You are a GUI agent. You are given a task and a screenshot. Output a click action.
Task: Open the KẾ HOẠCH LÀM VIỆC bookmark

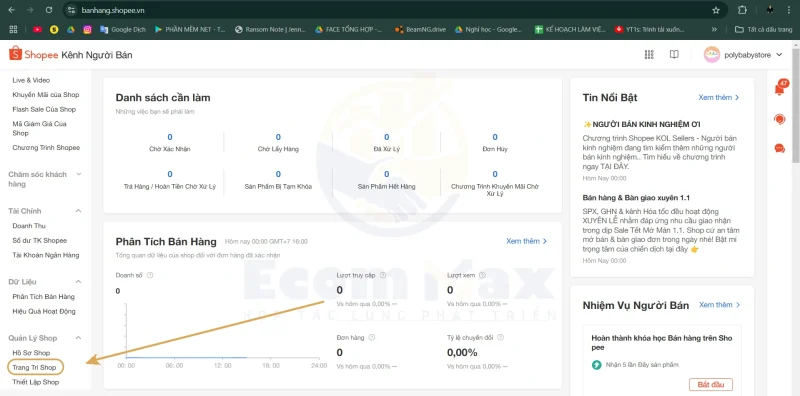point(570,30)
